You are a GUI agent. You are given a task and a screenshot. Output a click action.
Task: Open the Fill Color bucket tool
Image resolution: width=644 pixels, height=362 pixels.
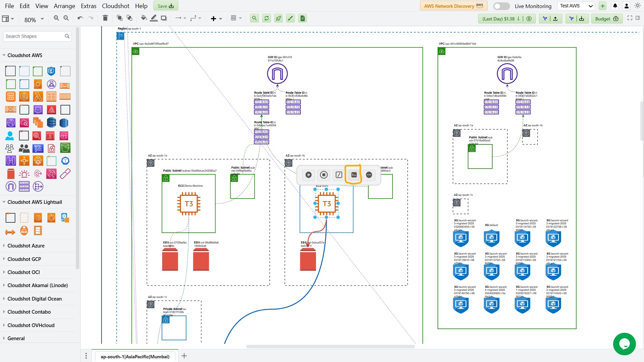click(144, 18)
